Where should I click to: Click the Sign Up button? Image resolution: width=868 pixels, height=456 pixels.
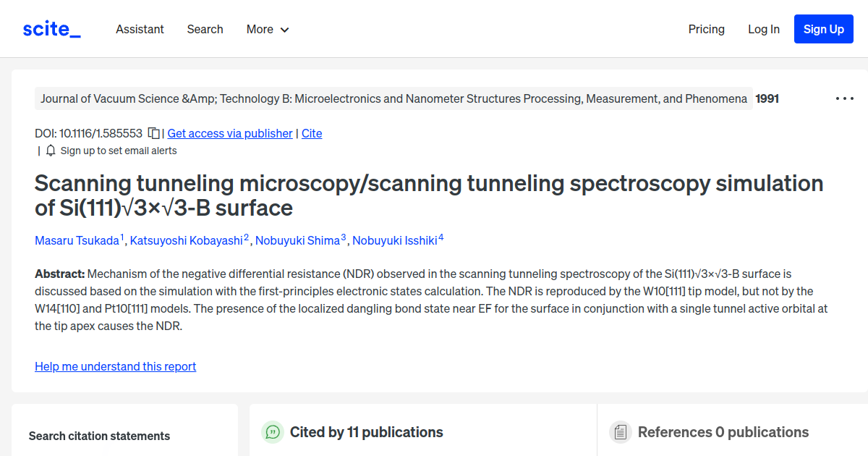point(823,29)
